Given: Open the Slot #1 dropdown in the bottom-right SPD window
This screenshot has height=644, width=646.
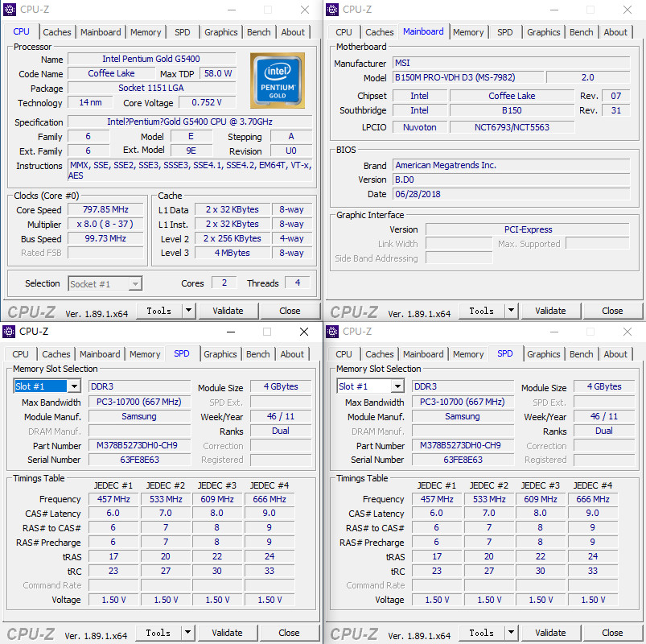Looking at the screenshot, I should point(397,386).
